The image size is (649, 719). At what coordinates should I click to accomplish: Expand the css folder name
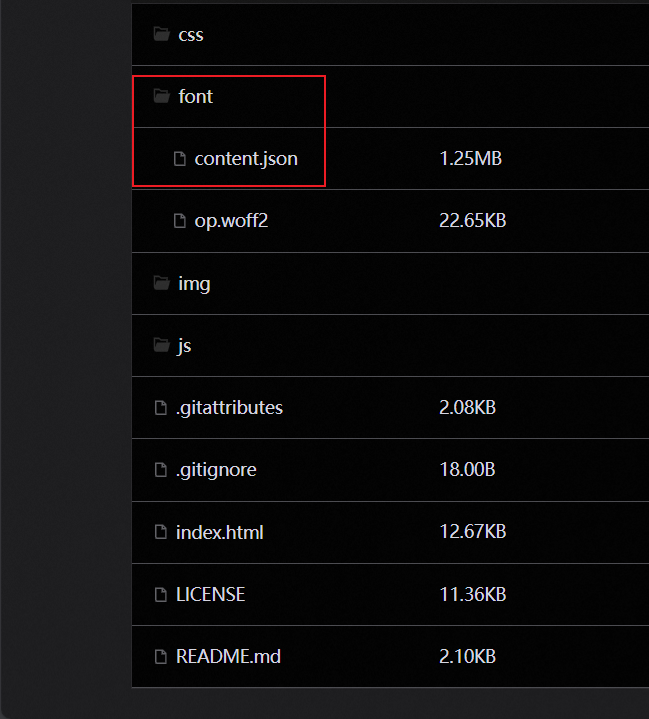[191, 35]
